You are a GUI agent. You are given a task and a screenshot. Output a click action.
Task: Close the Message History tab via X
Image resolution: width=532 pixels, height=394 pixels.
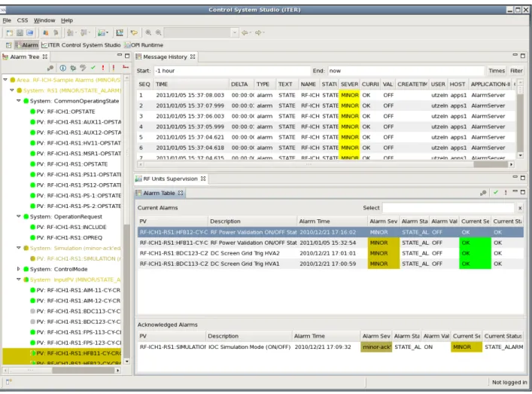click(193, 57)
